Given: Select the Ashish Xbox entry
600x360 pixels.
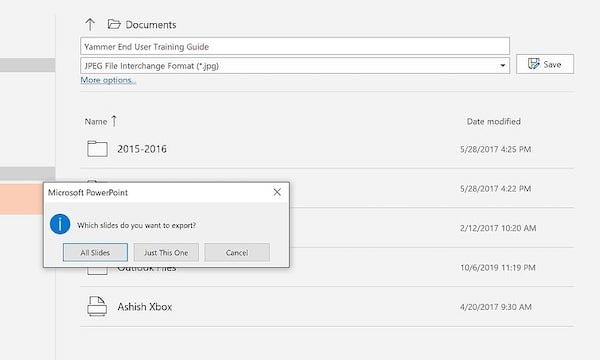Looking at the screenshot, I should pyautogui.click(x=145, y=307).
